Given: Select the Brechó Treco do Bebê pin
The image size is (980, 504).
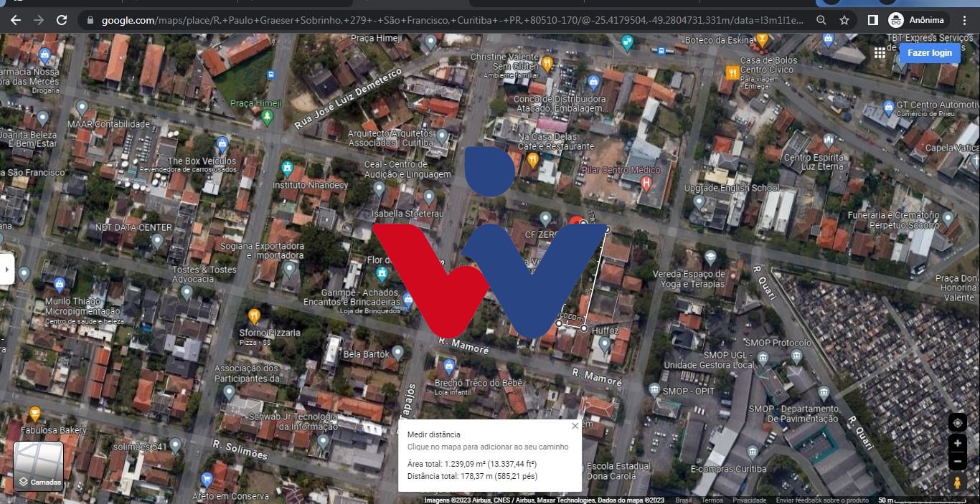Looking at the screenshot, I should pyautogui.click(x=449, y=366).
